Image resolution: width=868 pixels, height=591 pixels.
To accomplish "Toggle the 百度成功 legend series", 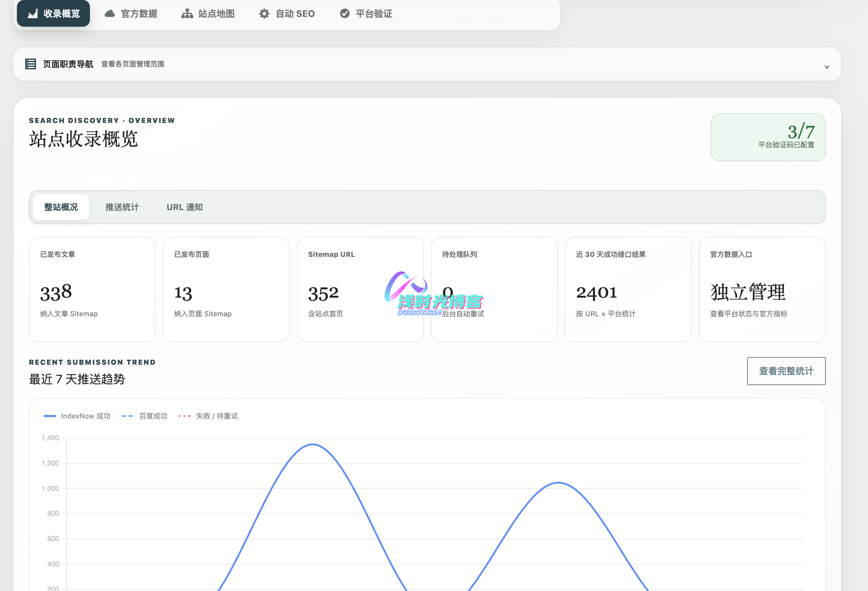I will pyautogui.click(x=144, y=416).
